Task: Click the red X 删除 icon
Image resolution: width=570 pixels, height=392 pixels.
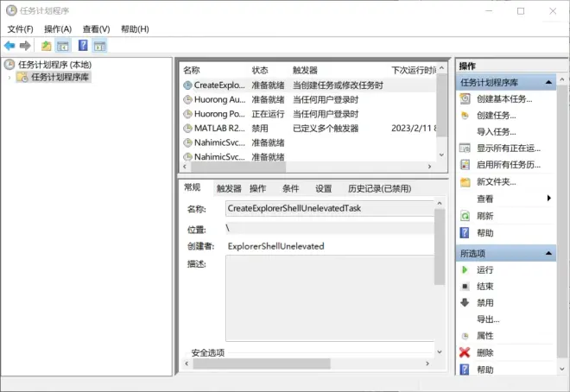Action: point(465,352)
